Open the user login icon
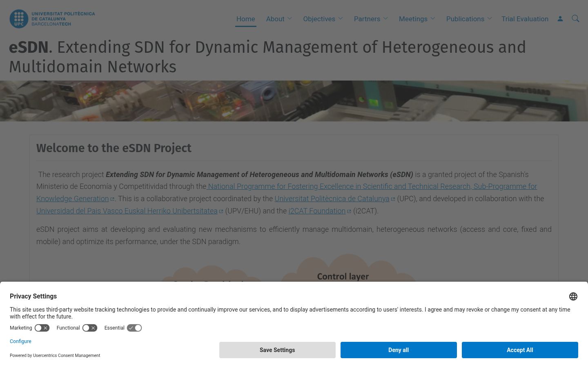This screenshot has height=368, width=588. coord(560,19)
